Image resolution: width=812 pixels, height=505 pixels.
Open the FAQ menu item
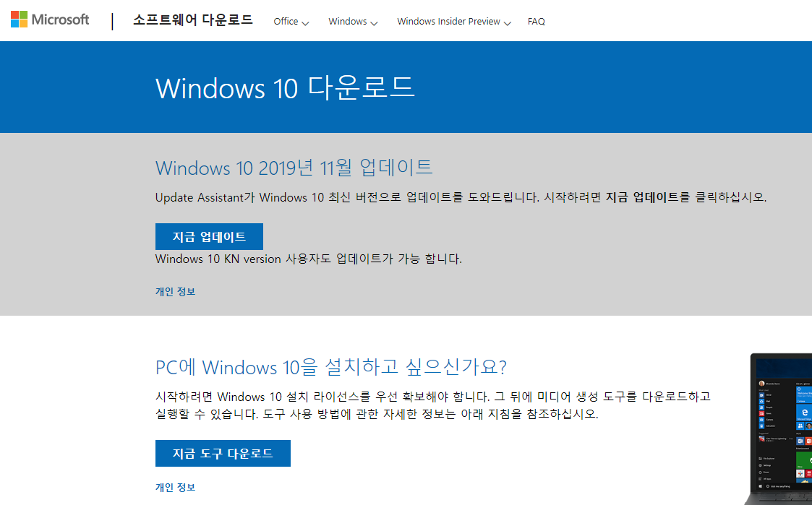(536, 21)
